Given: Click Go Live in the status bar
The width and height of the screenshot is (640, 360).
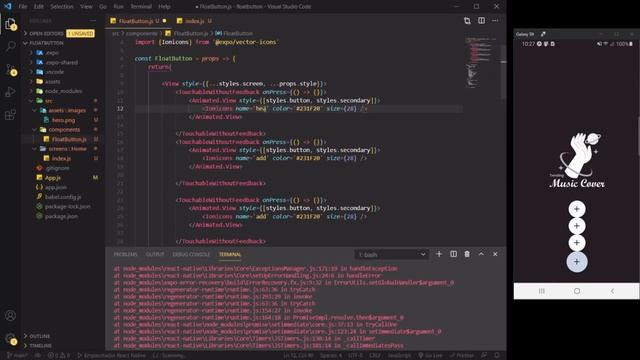Looking at the screenshot, I should pyautogui.click(x=430, y=356).
